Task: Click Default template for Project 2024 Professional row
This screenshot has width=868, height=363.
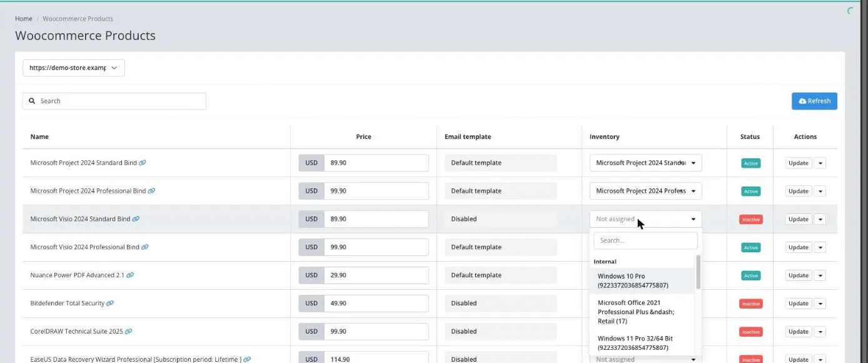Action: tap(500, 191)
